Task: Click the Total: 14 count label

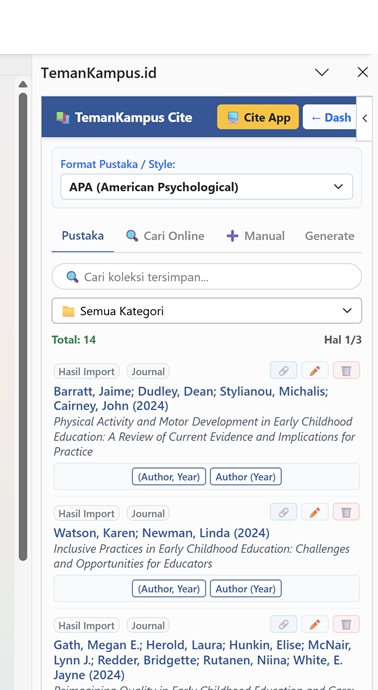Action: (73, 340)
